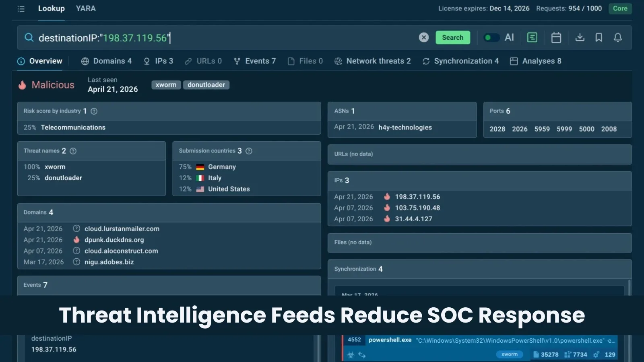Focus the destinationIP search query field
The height and width of the screenshot is (362, 644).
tap(225, 38)
